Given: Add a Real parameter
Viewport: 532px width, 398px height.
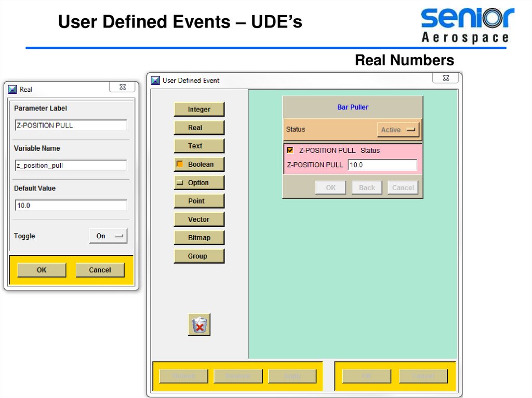Looking at the screenshot, I should tap(199, 128).
